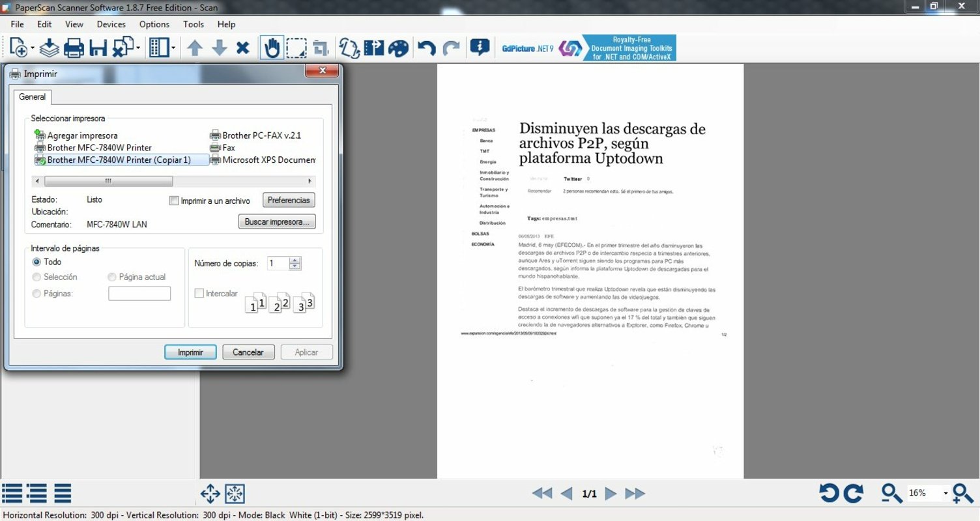Viewport: 980px width, 521px height.
Task: Go to the next page arrow
Action: 611,493
